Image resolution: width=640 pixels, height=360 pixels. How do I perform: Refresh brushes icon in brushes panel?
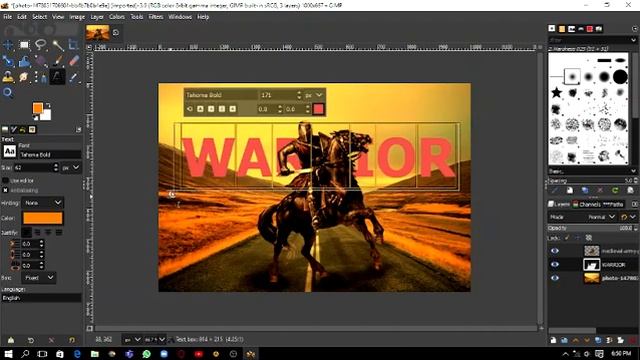click(x=615, y=191)
